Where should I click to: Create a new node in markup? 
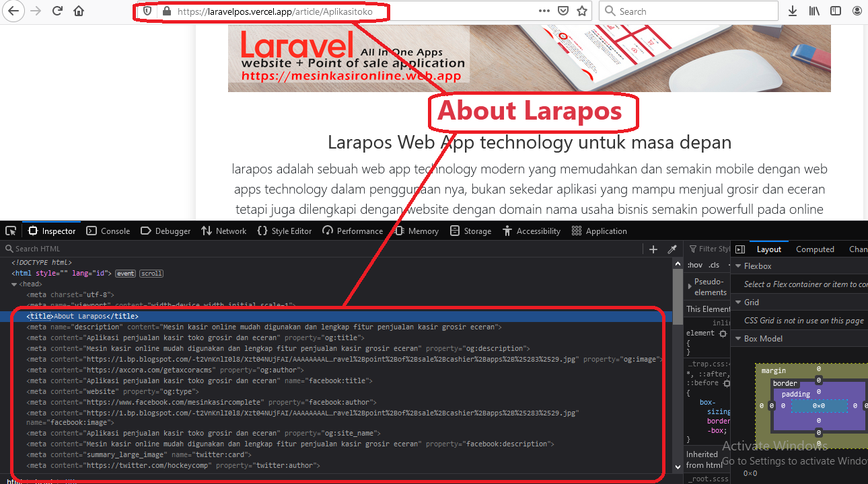653,249
